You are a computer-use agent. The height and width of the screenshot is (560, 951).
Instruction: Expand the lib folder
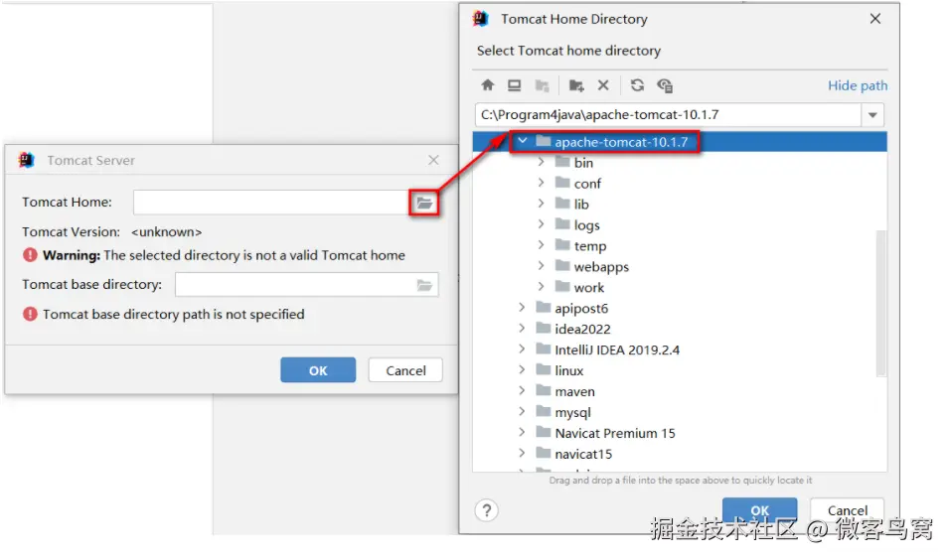tap(541, 204)
